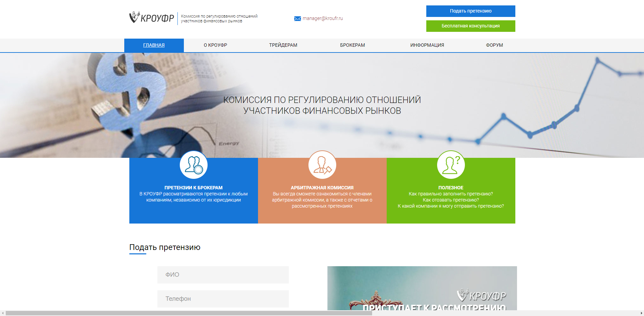
Task: Select the БРОКЕРАМ menu item
Action: coord(352,45)
